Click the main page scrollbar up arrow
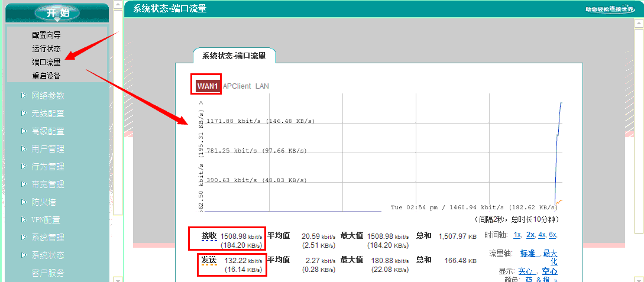The height and width of the screenshot is (282, 644). (x=639, y=24)
